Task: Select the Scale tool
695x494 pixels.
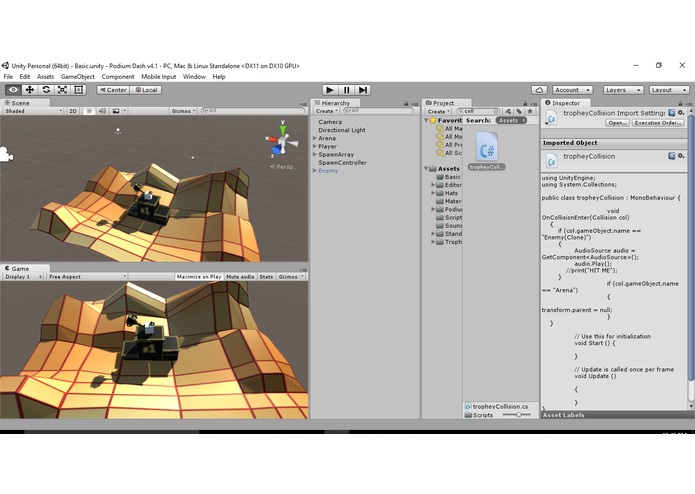Action: point(62,90)
